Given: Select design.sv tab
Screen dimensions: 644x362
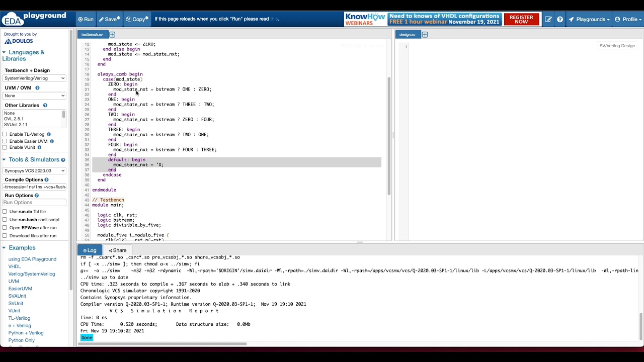Looking at the screenshot, I should click(408, 35).
